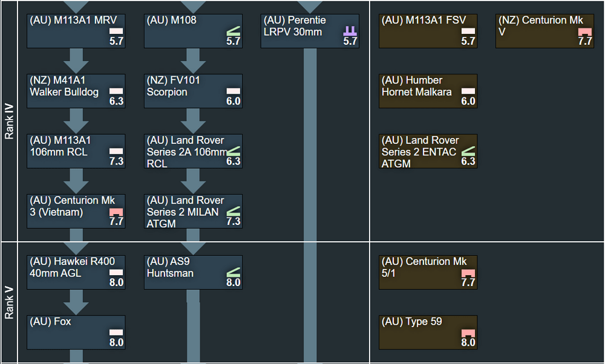The image size is (605, 364).
Task: Select the Hawkei R400 40mm AGL vehicle
Action: 76,272
